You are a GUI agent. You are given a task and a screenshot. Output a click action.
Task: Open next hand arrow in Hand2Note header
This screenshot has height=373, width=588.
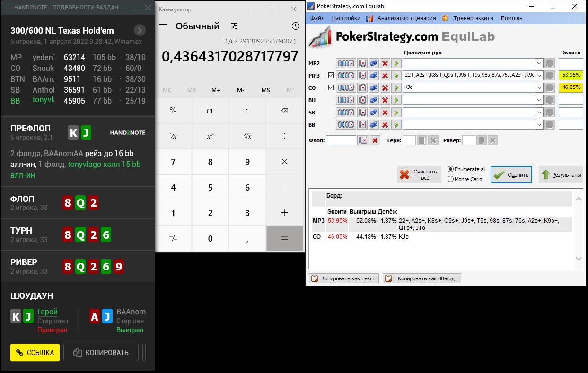click(140, 31)
